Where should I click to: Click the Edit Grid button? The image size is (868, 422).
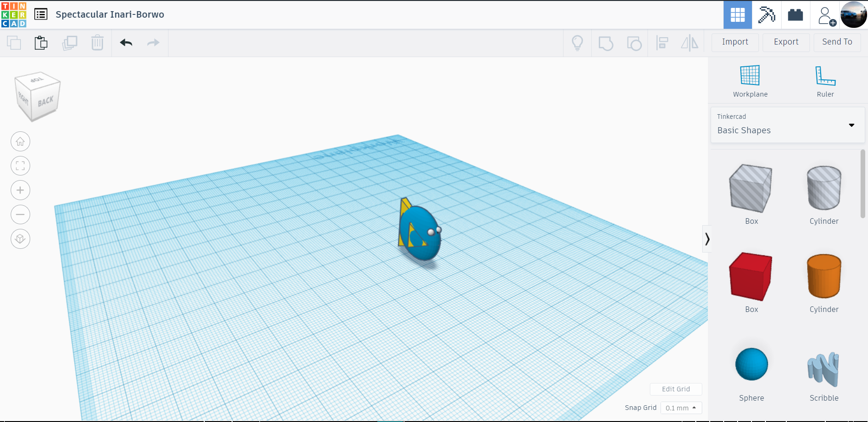click(x=676, y=389)
